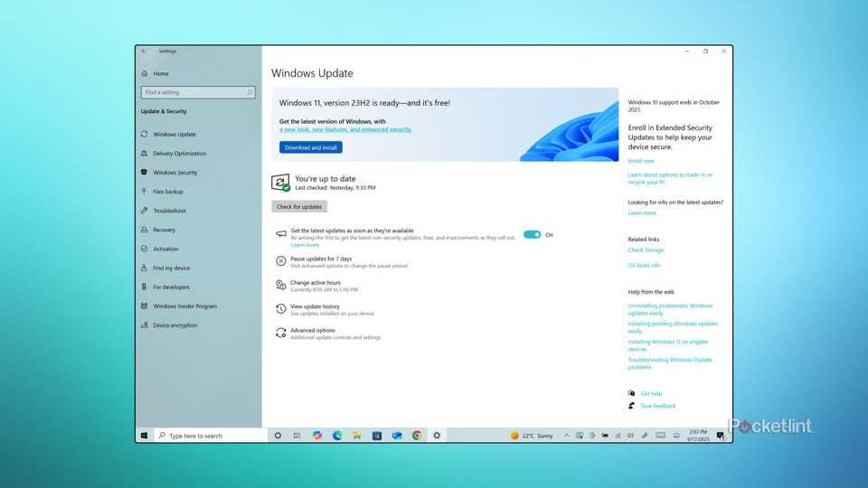Open the weather widget showing 22°C Sunny
Image resolution: width=868 pixels, height=488 pixels.
532,436
